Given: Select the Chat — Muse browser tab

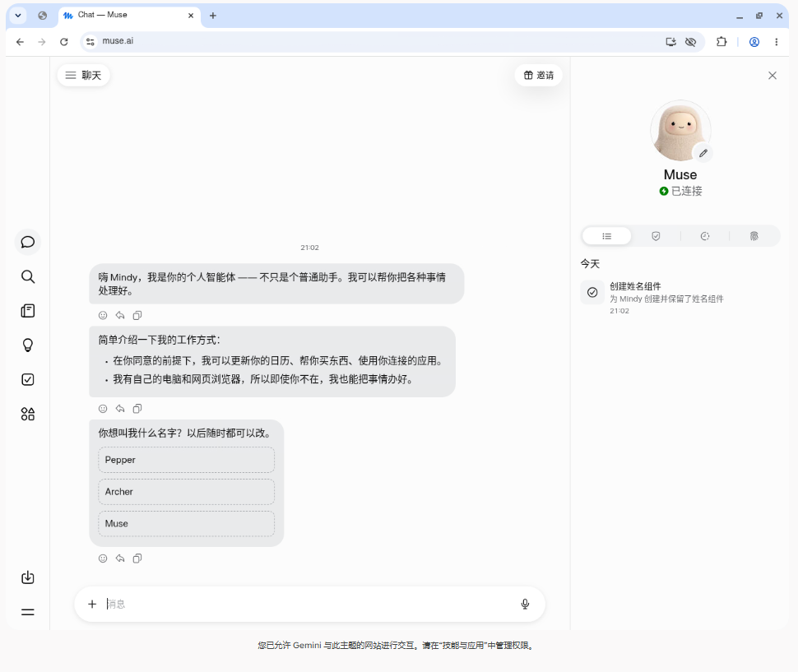Looking at the screenshot, I should (x=129, y=16).
